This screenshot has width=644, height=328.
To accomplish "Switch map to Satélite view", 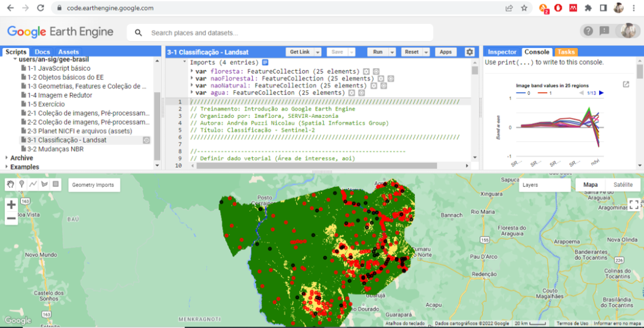I will point(623,185).
